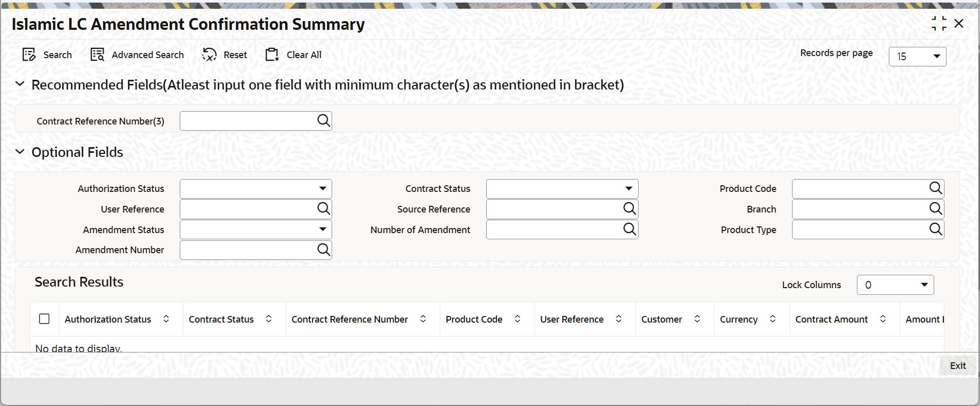Click the Search icon in toolbar
Viewport: 980px width, 406px height.
click(29, 55)
